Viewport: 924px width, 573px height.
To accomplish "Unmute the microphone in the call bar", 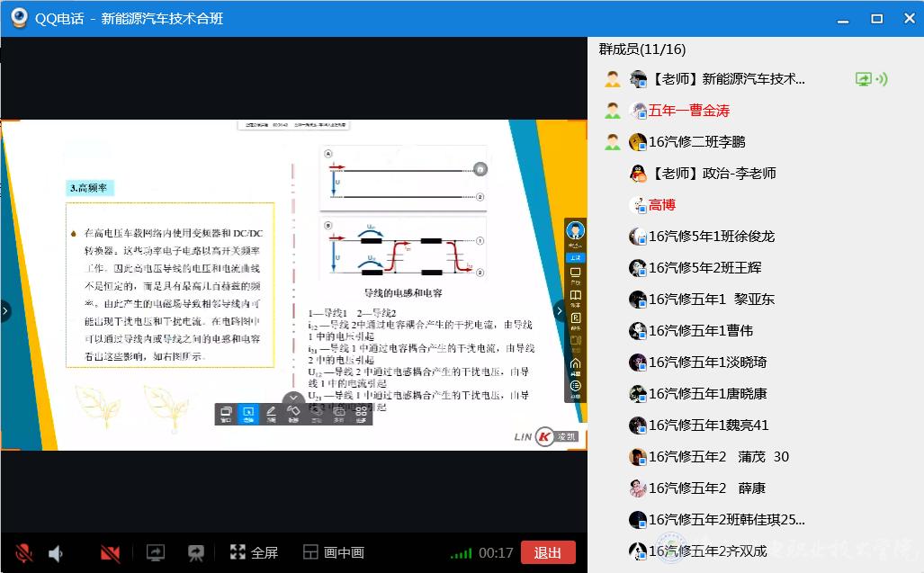I will (x=24, y=552).
